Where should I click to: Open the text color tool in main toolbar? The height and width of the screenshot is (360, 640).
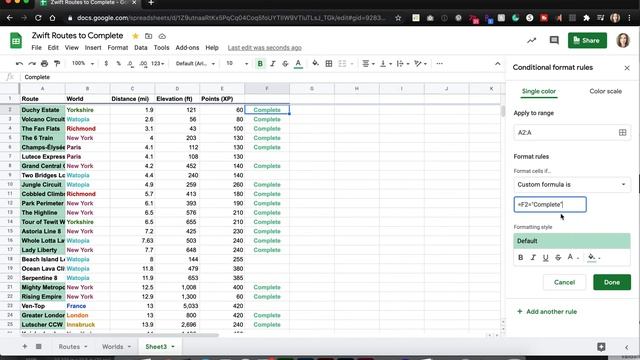[x=298, y=64]
